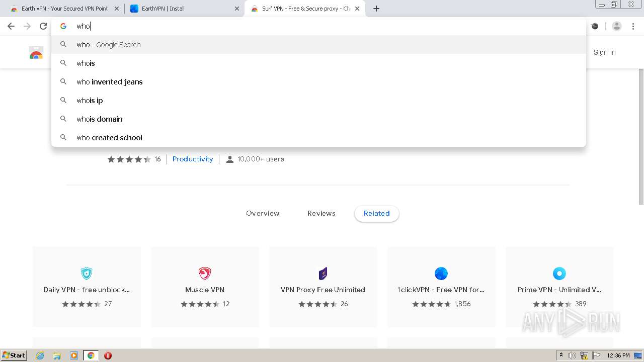Click the browser forward arrow
This screenshot has width=644, height=362.
(27, 26)
